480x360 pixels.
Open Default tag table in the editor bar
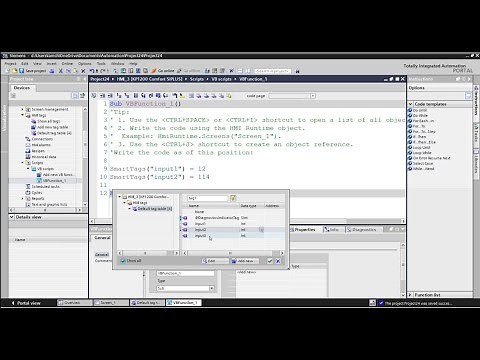147,303
